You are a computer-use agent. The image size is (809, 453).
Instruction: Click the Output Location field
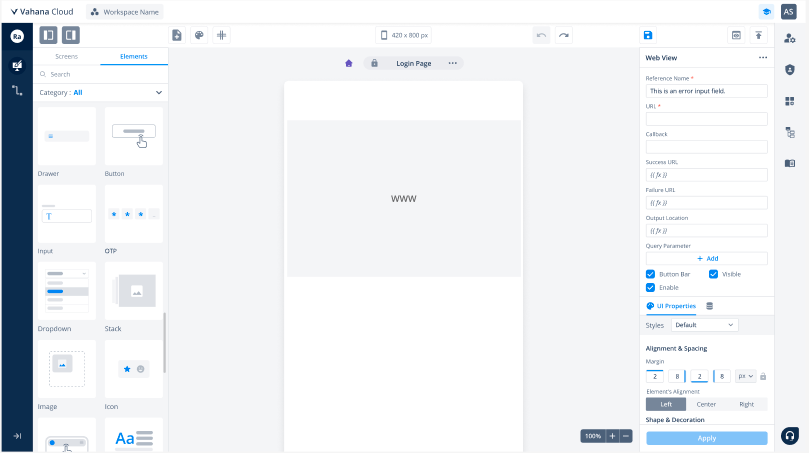(x=706, y=231)
